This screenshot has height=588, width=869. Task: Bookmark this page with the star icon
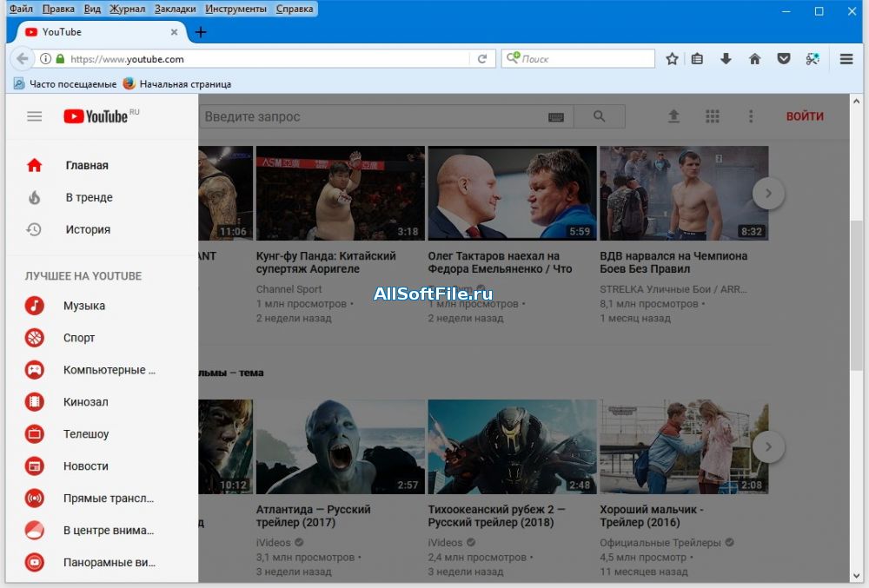click(672, 59)
